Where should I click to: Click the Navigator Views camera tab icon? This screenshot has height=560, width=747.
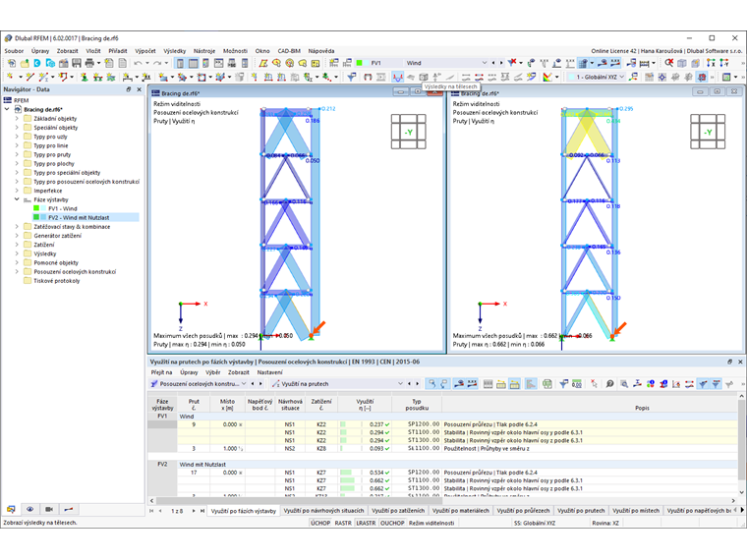[49, 509]
